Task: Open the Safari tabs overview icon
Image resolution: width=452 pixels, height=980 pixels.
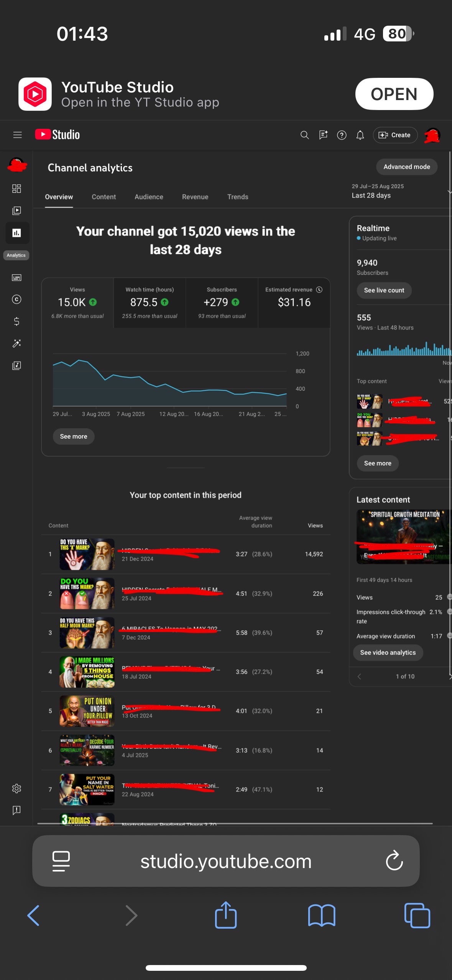Action: coord(417,916)
